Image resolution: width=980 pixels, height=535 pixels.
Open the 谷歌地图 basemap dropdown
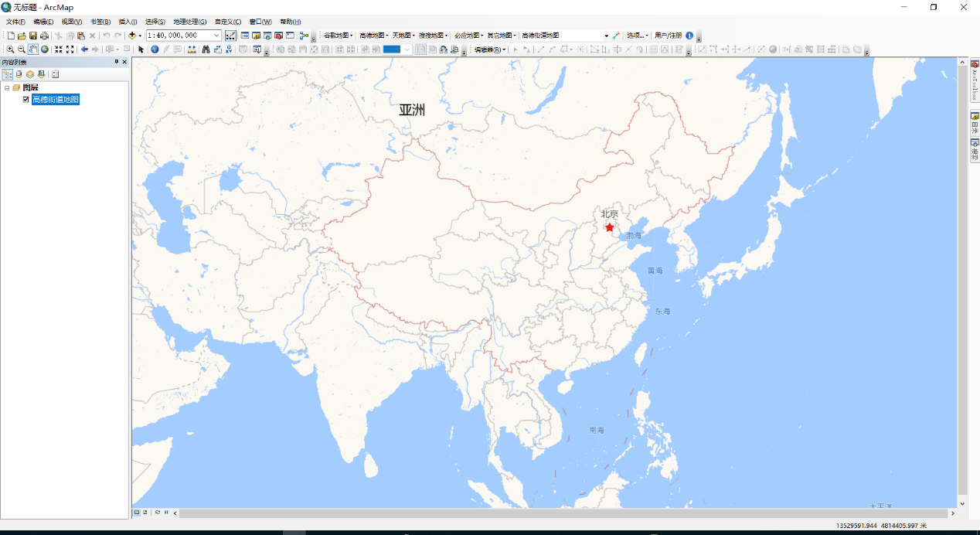pos(336,35)
